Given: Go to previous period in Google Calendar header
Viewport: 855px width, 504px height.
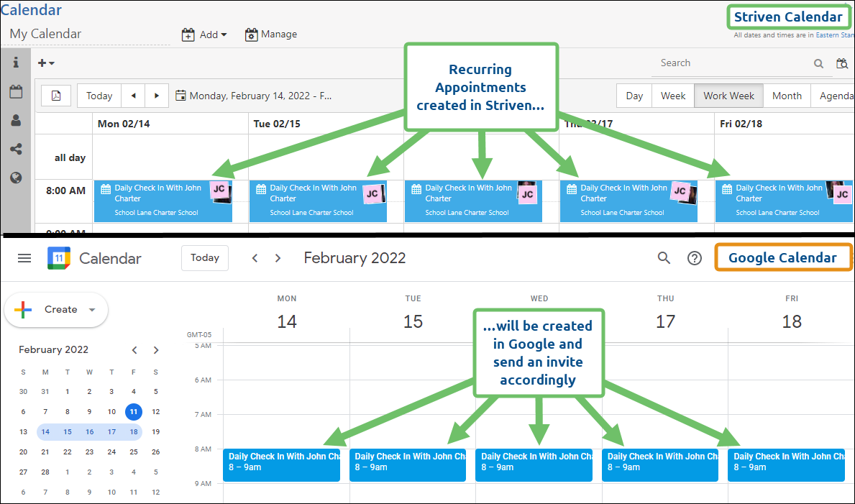Looking at the screenshot, I should (x=255, y=258).
